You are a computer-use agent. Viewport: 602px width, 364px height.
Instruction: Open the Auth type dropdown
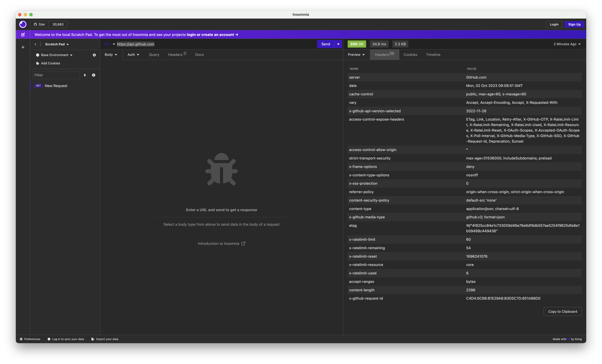[x=133, y=55]
